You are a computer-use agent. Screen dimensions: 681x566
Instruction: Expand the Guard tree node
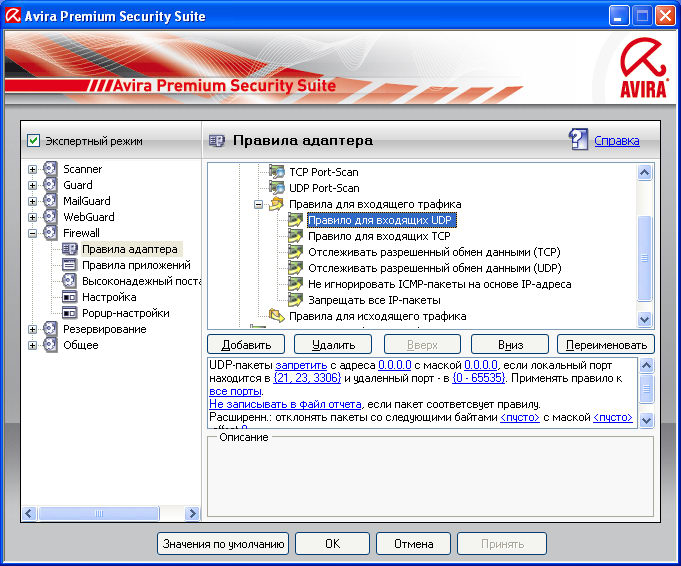click(x=32, y=185)
